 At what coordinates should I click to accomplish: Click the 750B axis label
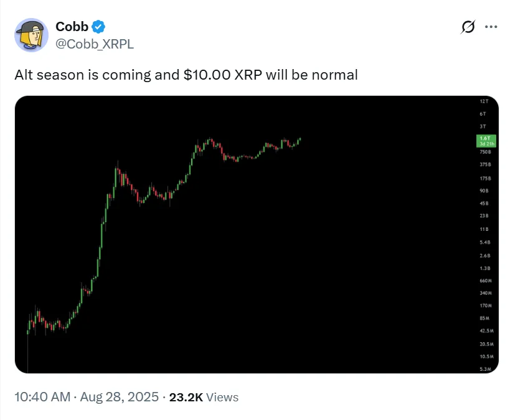(485, 152)
